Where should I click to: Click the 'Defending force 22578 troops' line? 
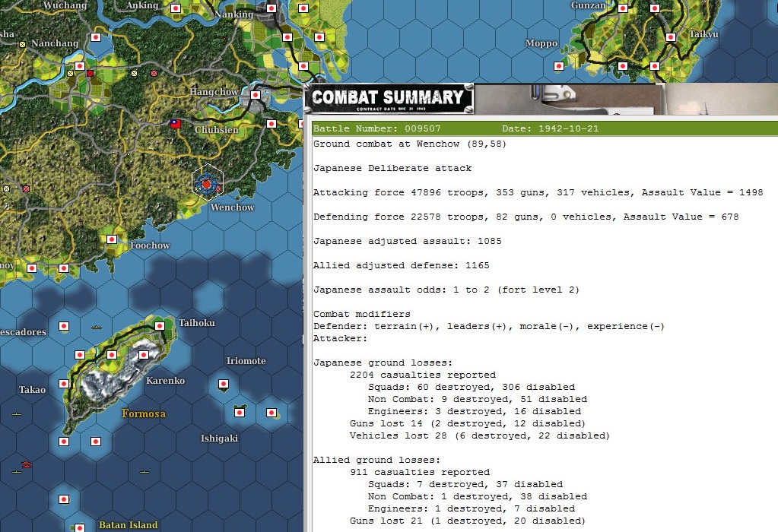pyautogui.click(x=526, y=217)
